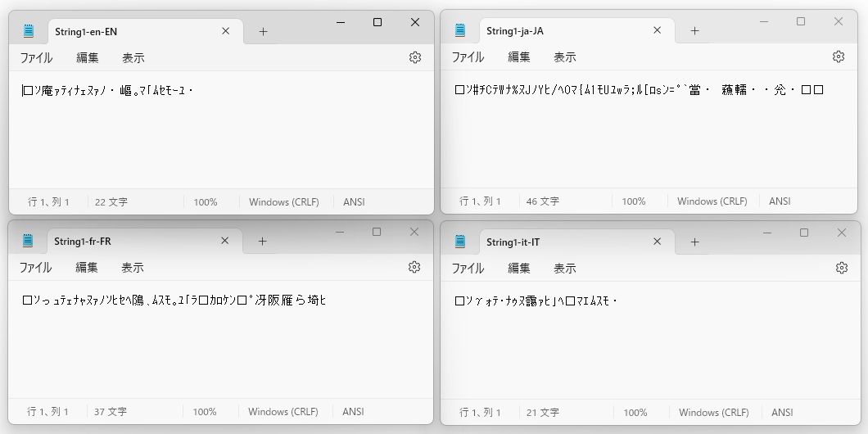This screenshot has height=434, width=868.
Task: Open 編集 menu in String1-fr-FR window
Action: 86,268
